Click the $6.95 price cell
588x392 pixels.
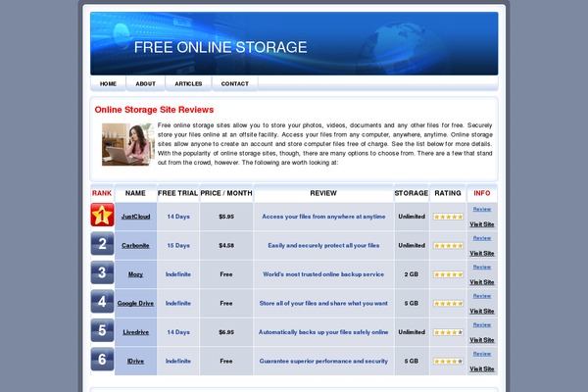click(x=226, y=332)
